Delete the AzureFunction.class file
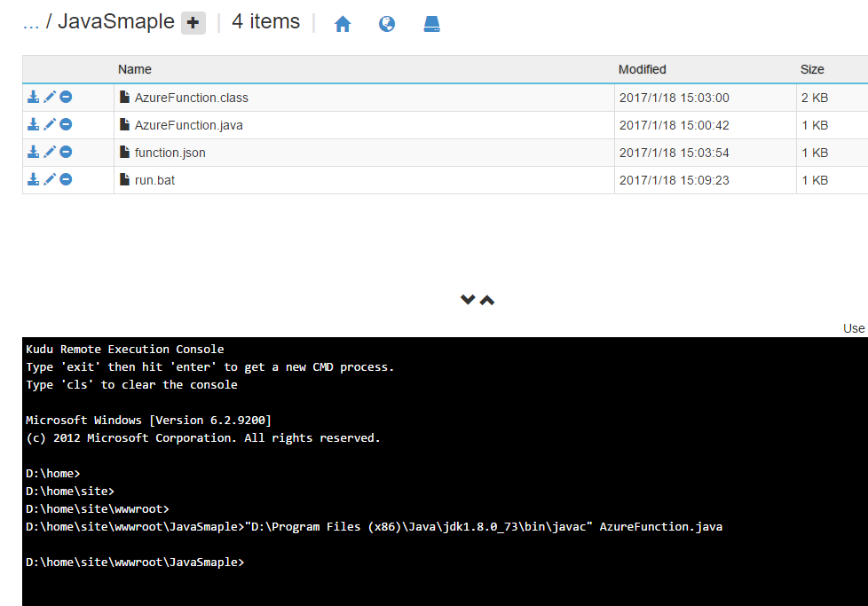The width and height of the screenshot is (868, 606). pyautogui.click(x=66, y=98)
